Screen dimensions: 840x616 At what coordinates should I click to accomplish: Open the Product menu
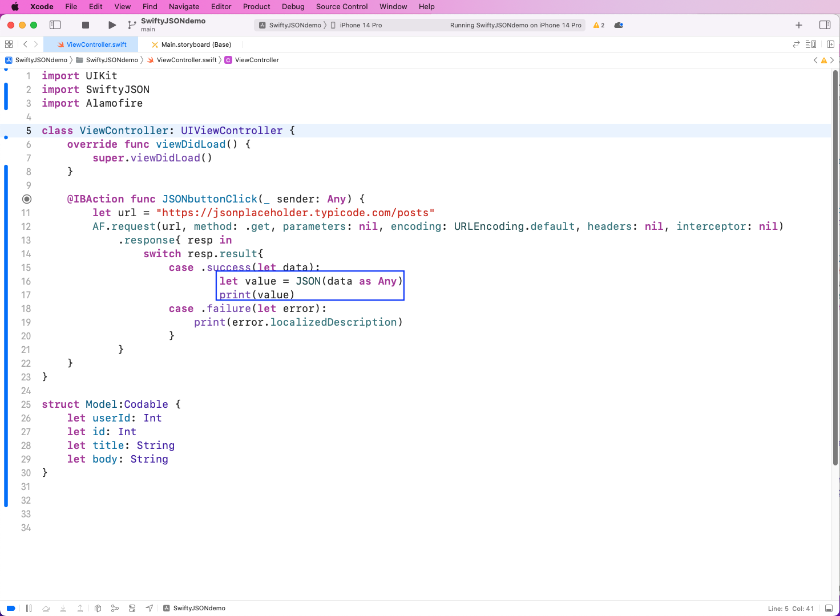click(x=257, y=7)
